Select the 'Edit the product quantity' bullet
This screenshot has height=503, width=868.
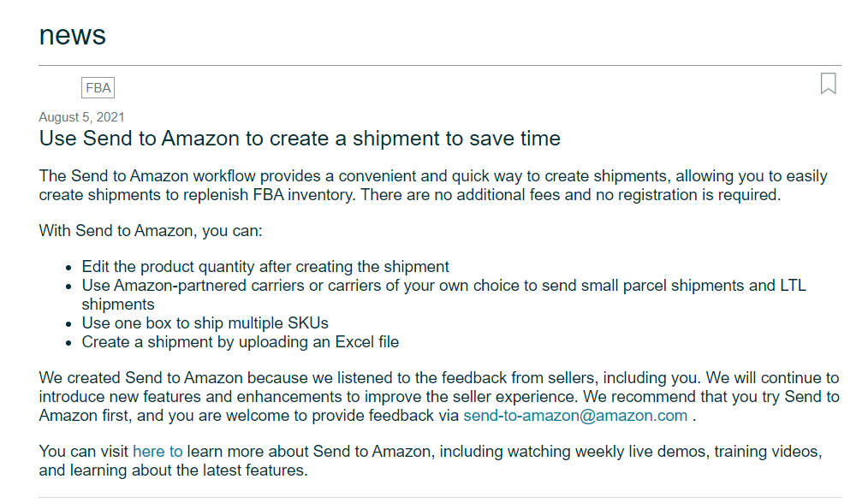265,267
